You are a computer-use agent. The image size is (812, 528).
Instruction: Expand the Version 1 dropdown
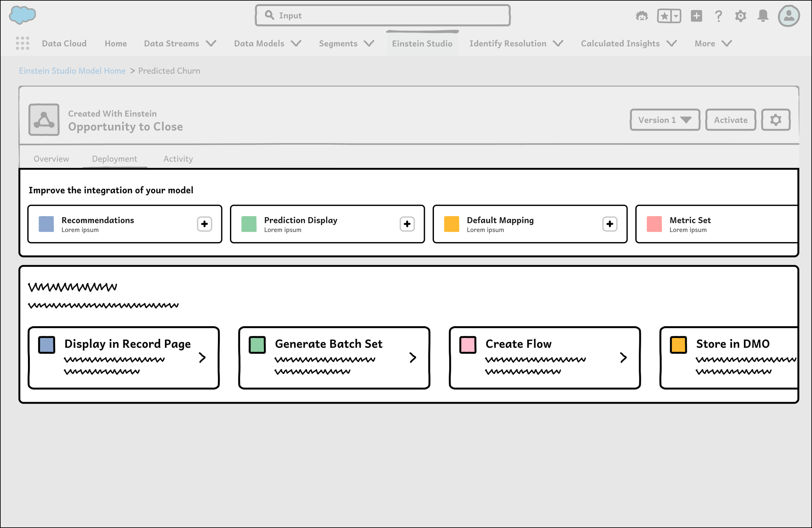click(665, 120)
